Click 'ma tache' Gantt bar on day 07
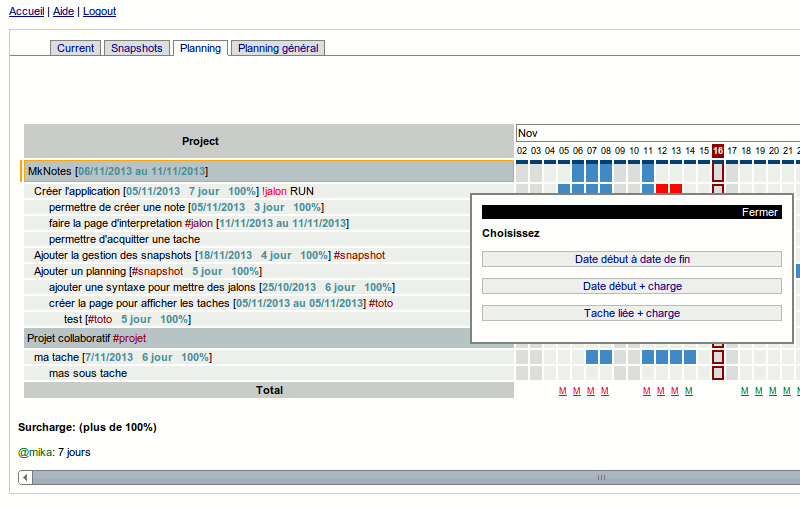 592,357
